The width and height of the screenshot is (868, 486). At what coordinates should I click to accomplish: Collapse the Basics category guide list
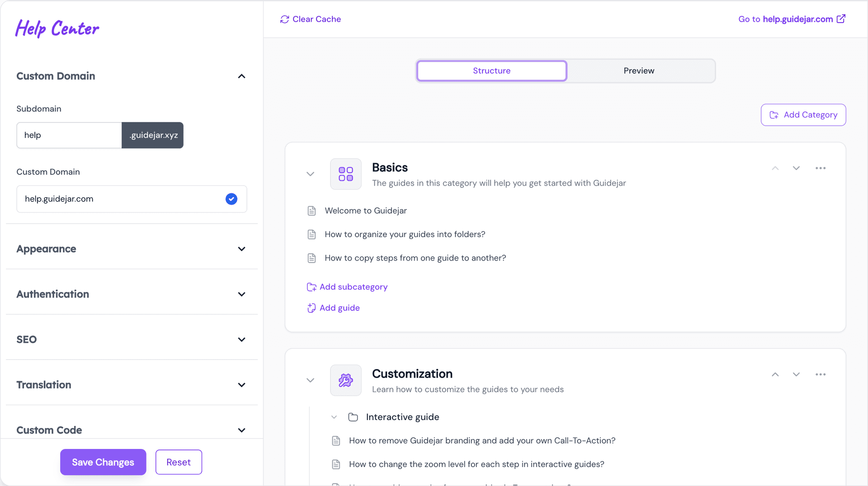click(x=310, y=174)
